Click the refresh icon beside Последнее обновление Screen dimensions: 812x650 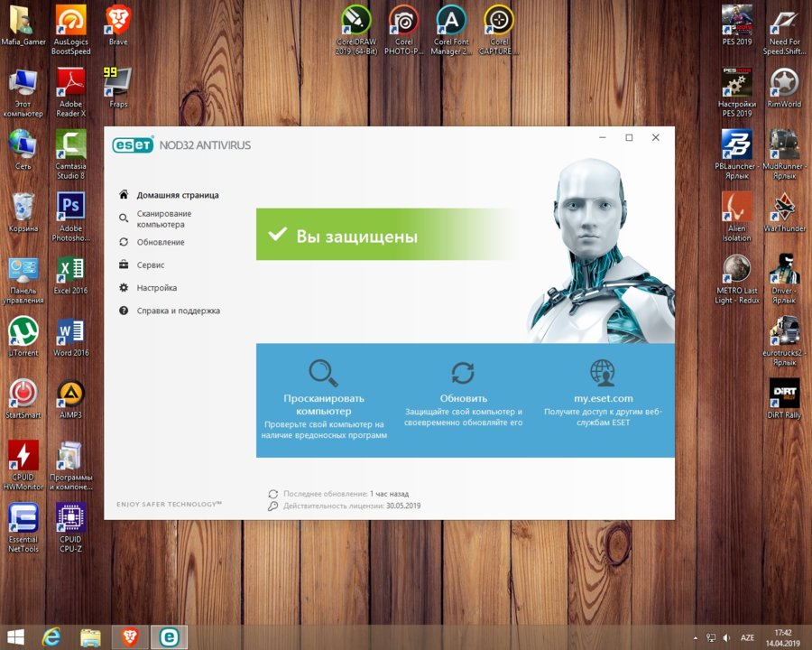pos(272,494)
